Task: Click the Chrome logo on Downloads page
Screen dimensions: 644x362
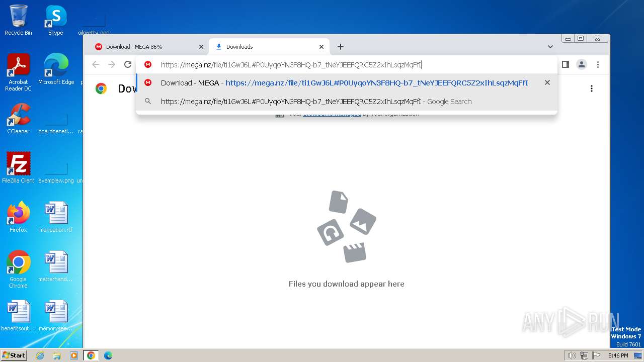Action: pos(101,88)
